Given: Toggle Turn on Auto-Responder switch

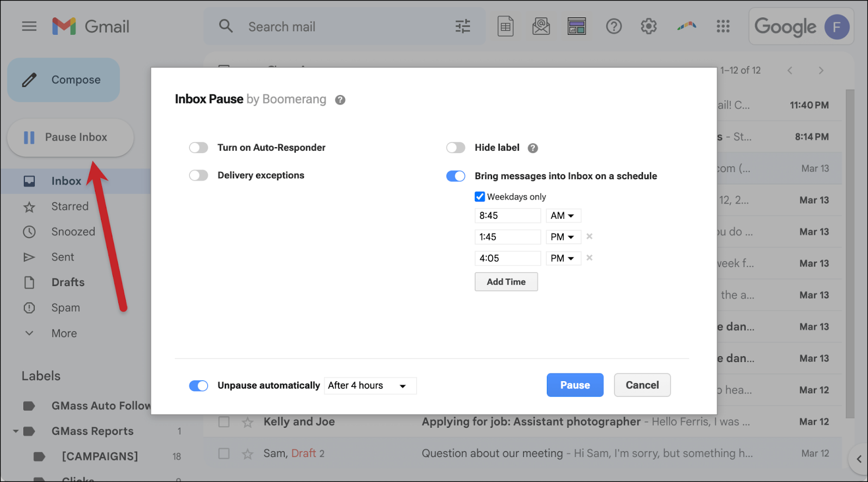Looking at the screenshot, I should pos(199,148).
